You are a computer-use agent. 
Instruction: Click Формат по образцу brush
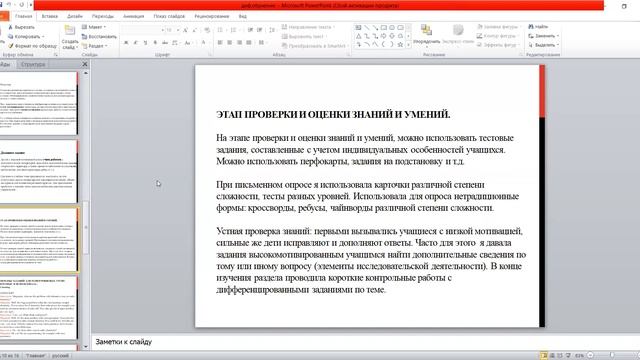[x=32, y=46]
